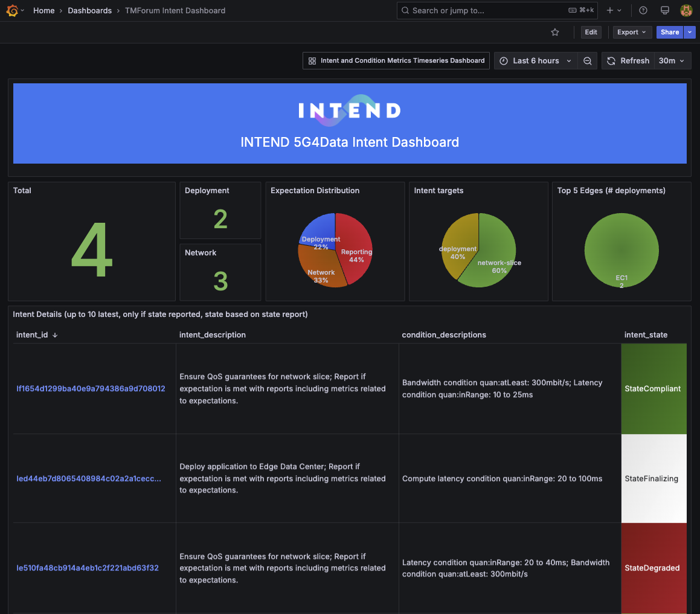The height and width of the screenshot is (614, 700).
Task: Click the Network panel title
Action: [201, 252]
